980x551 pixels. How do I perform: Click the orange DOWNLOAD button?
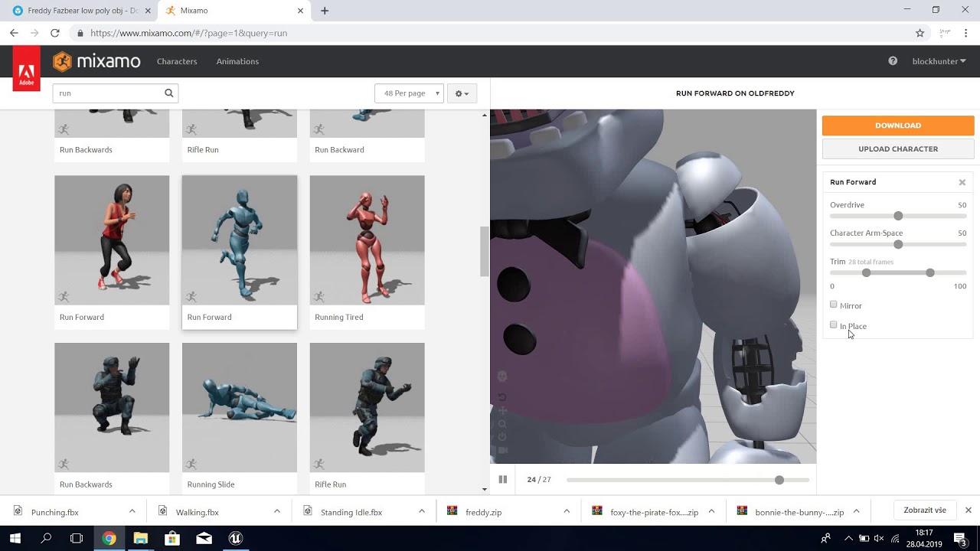pyautogui.click(x=898, y=126)
